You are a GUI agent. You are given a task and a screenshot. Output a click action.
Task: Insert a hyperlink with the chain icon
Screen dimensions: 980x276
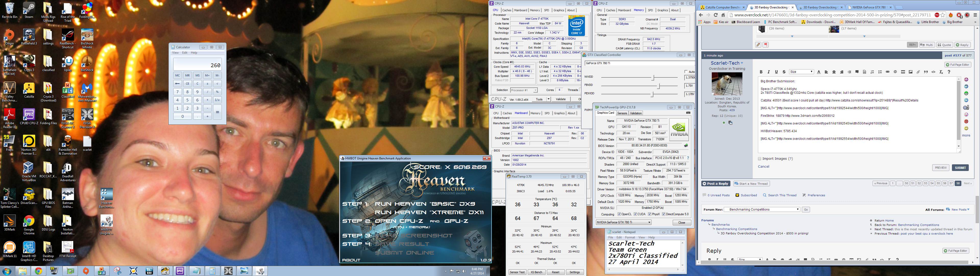888,72
